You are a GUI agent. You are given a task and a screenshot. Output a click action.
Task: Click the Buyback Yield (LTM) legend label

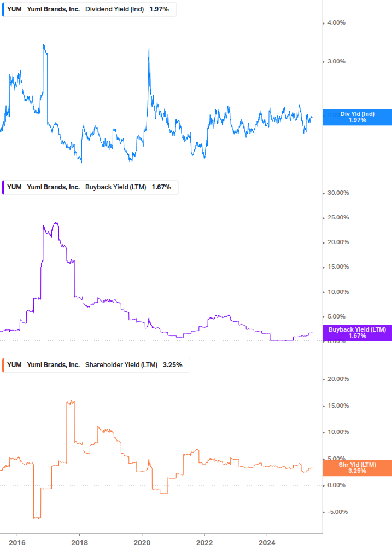[x=115, y=187]
